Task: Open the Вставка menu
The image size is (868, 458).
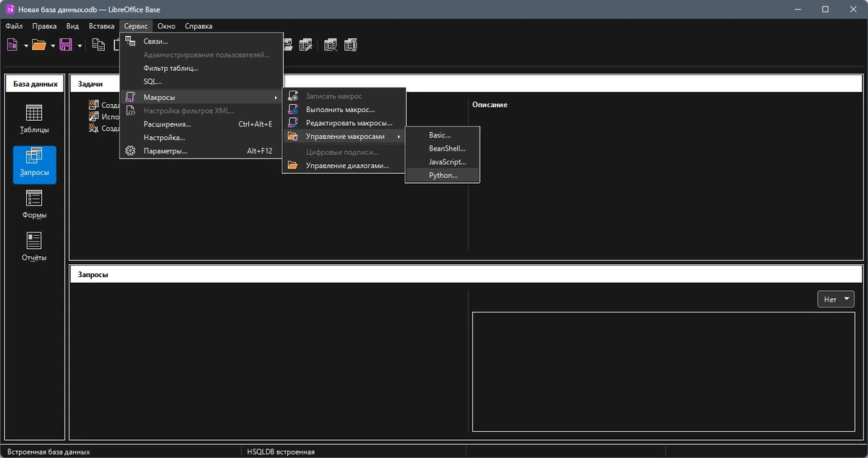Action: (x=101, y=26)
